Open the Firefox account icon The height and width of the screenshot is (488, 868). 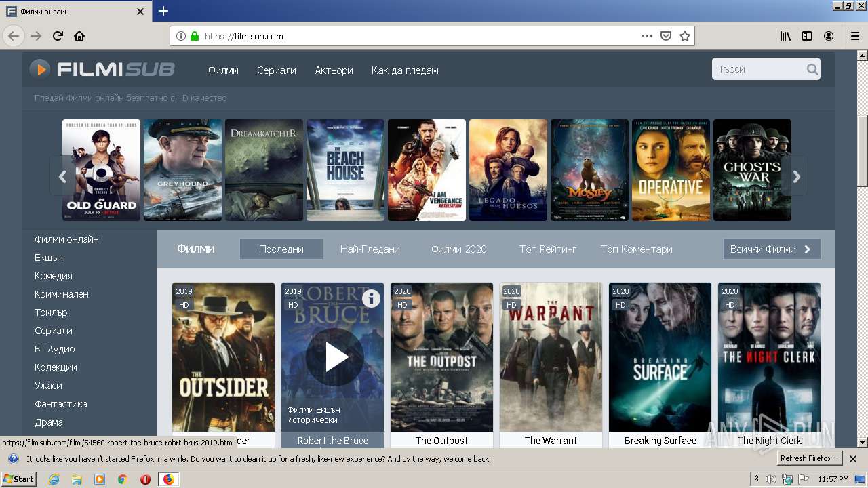click(x=829, y=36)
